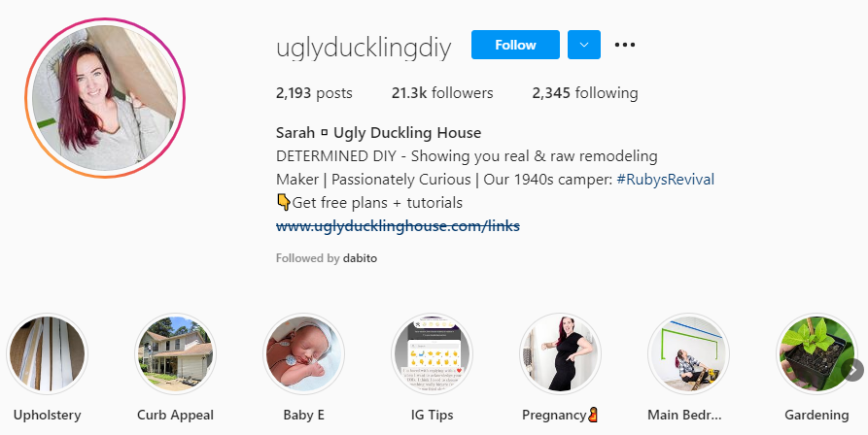
Task: Open the Curb Appeal highlight circle
Action: pyautogui.click(x=176, y=353)
